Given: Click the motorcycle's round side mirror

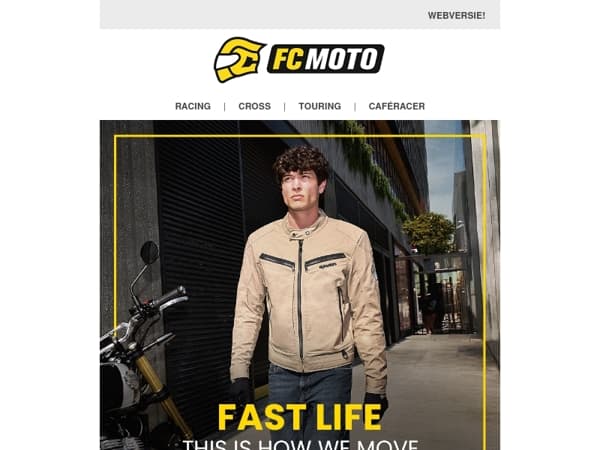Looking at the screenshot, I should pyautogui.click(x=149, y=253).
